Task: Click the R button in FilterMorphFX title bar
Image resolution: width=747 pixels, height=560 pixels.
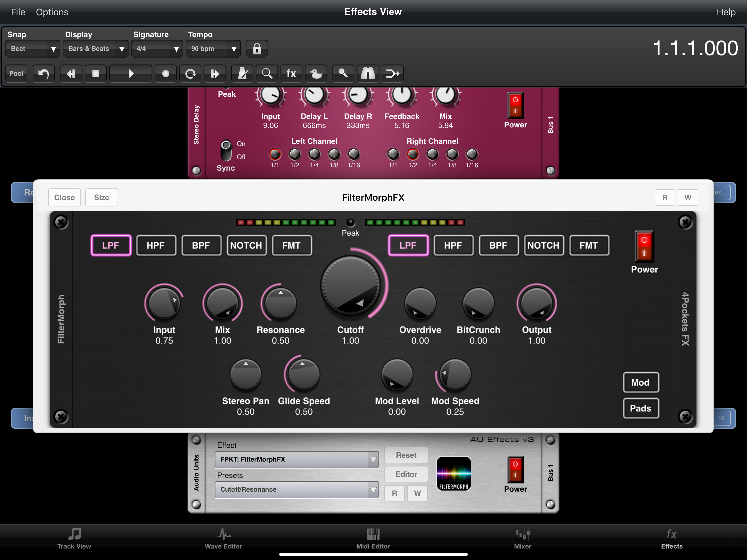Action: coord(665,197)
